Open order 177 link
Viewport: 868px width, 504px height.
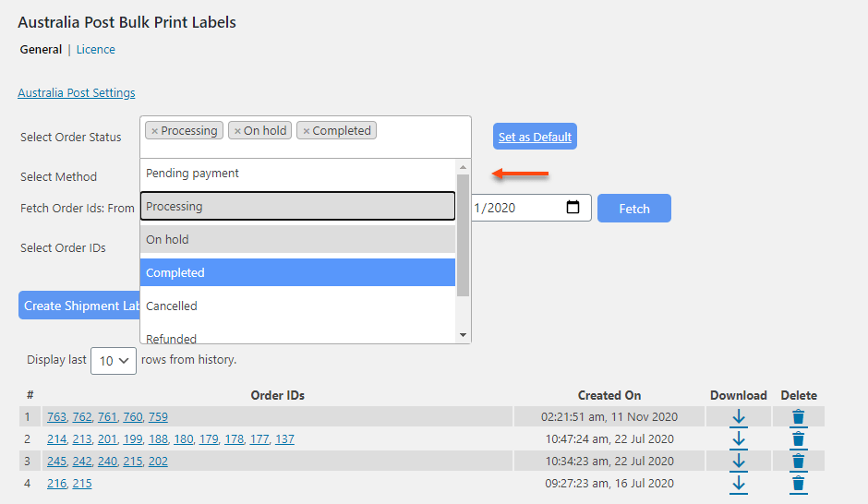(x=259, y=439)
